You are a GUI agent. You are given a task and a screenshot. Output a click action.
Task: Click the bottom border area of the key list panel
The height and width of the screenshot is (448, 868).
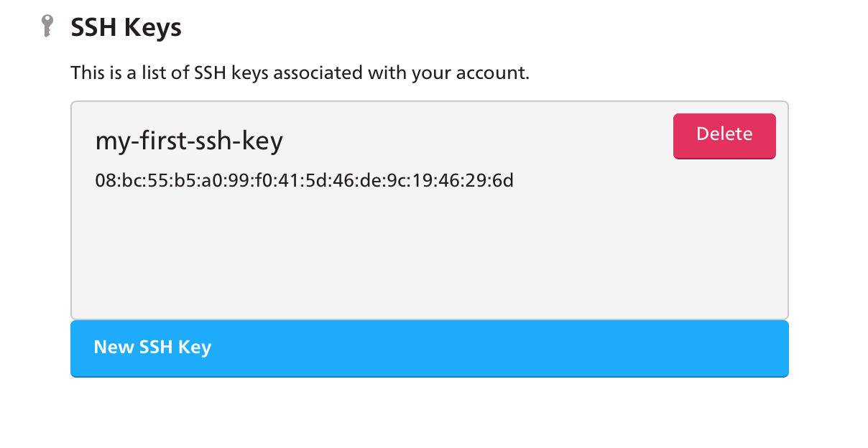430,317
